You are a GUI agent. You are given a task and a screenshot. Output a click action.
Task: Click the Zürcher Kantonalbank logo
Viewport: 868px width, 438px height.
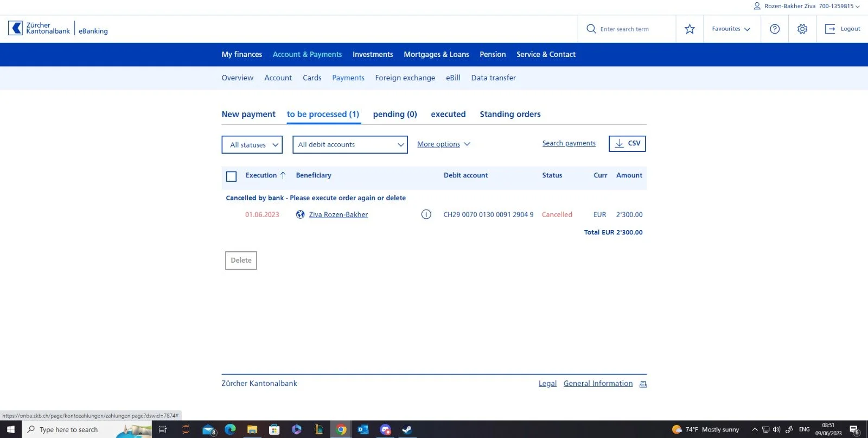58,28
